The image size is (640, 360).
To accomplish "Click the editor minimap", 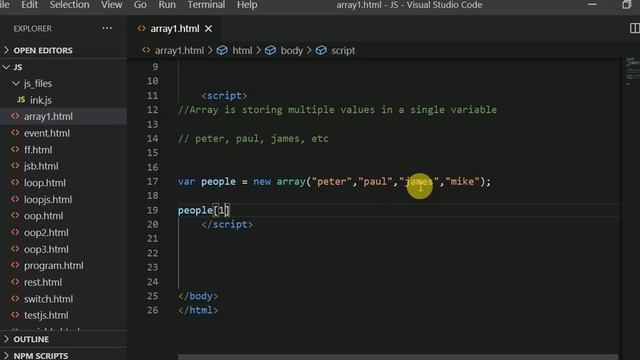I will 632,71.
